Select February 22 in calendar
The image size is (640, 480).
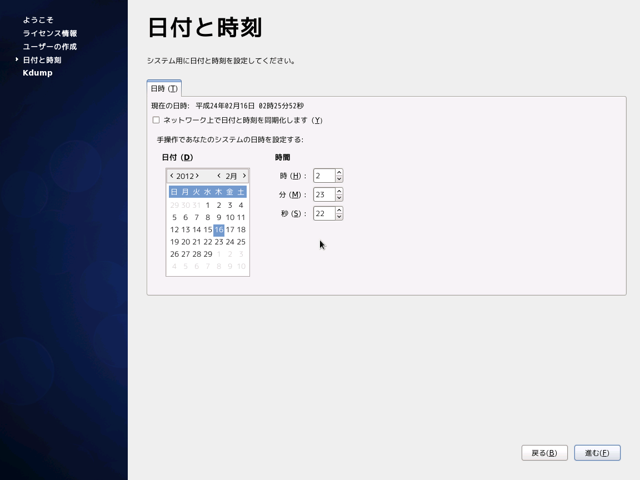(x=208, y=242)
